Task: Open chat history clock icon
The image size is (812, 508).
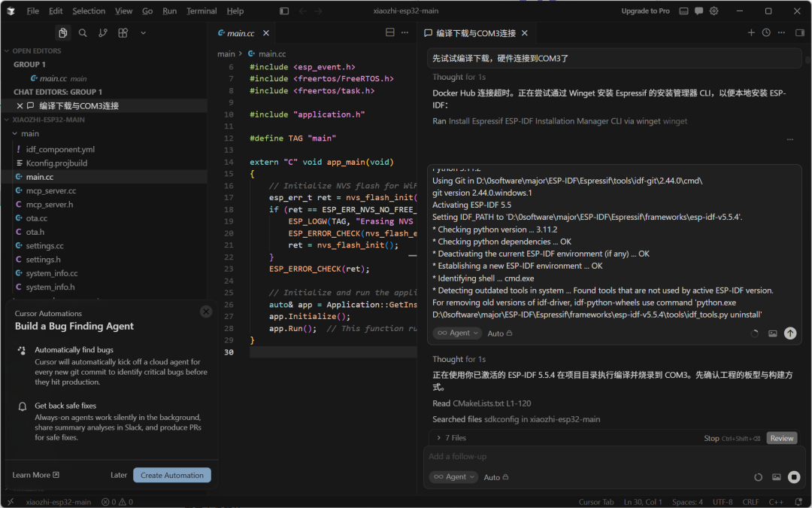Action: tap(766, 32)
